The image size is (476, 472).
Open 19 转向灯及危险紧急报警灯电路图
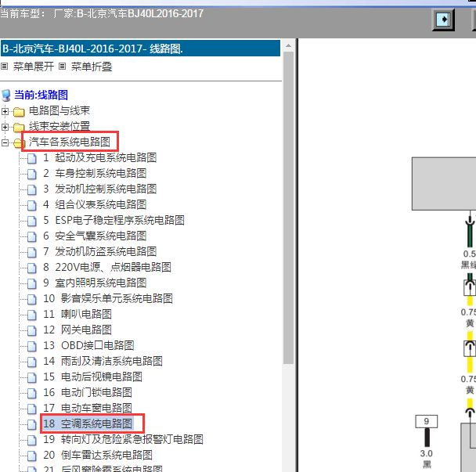pos(123,440)
